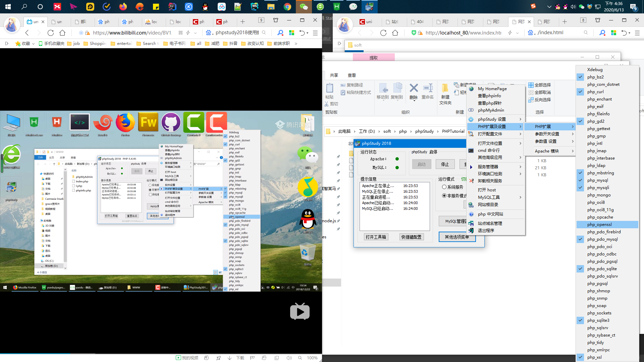Viewport: 644px width, 362px height.
Task: Open the download (下载) icon in status bar
Action: pyautogui.click(x=236, y=358)
